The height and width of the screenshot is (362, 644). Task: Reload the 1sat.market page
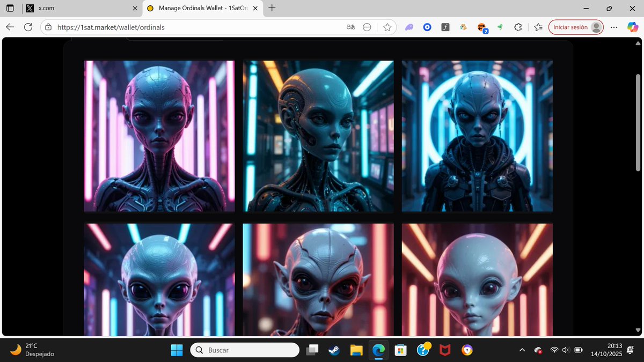click(28, 27)
